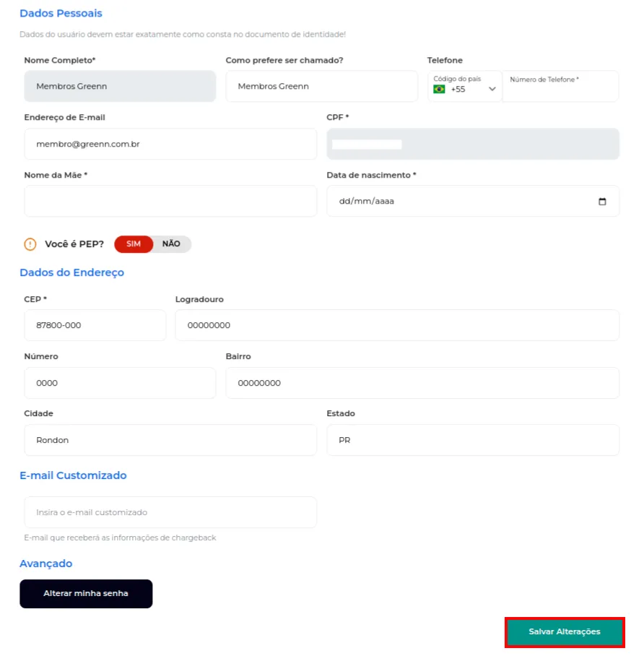Image resolution: width=644 pixels, height=656 pixels.
Task: Expand the country code dropdown arrow
Action: (492, 89)
